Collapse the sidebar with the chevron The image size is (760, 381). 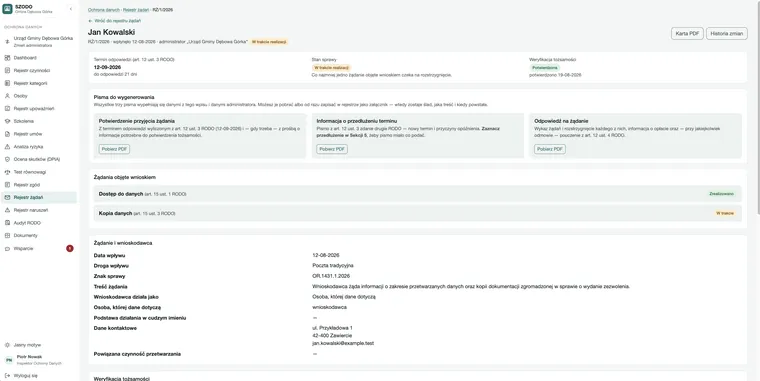point(71,9)
